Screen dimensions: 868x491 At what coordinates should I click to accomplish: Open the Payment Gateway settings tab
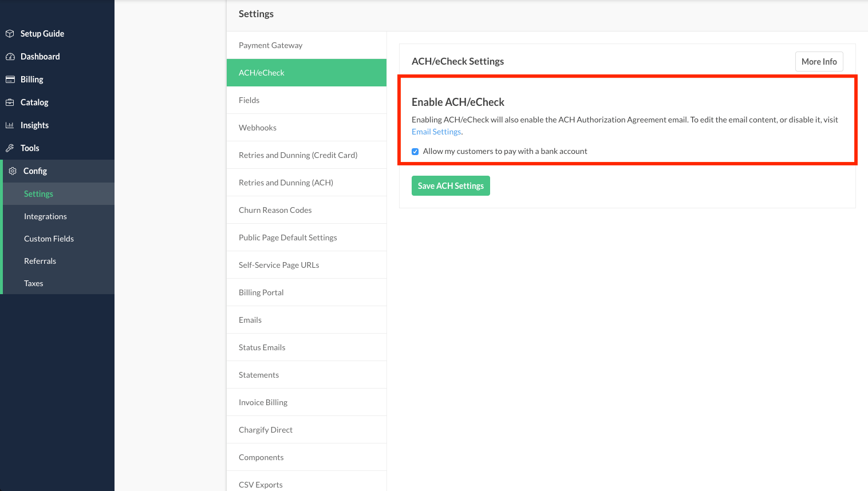coord(270,45)
